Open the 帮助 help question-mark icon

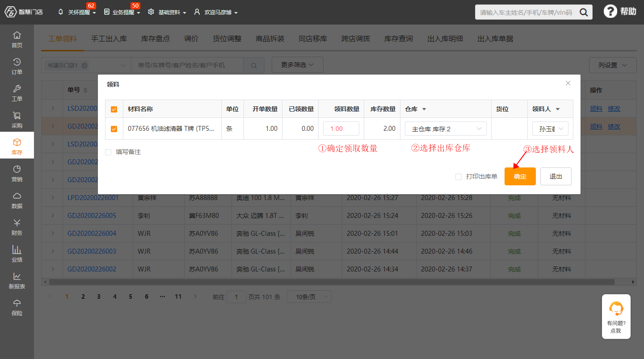[x=610, y=12]
